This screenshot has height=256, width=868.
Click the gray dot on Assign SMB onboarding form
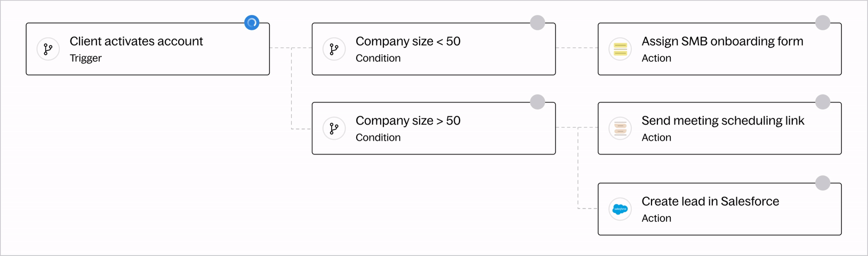pos(823,22)
